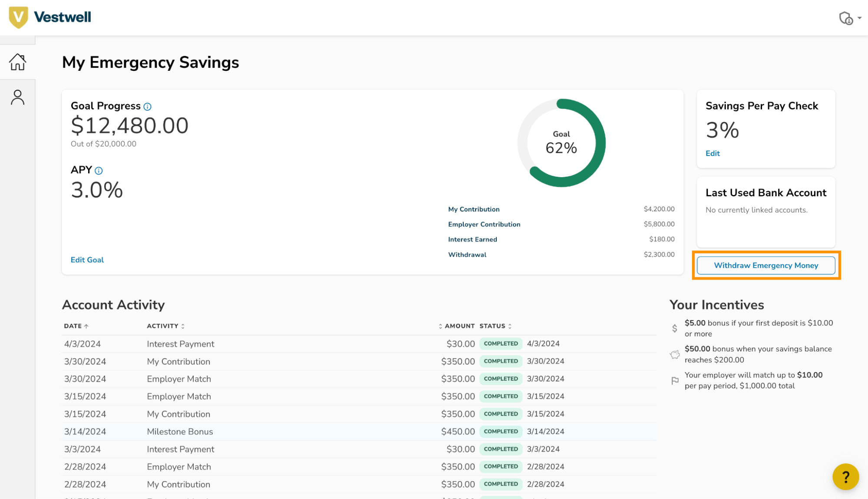Edit the Savings Per Pay Check percentage
The width and height of the screenshot is (868, 499).
click(713, 153)
